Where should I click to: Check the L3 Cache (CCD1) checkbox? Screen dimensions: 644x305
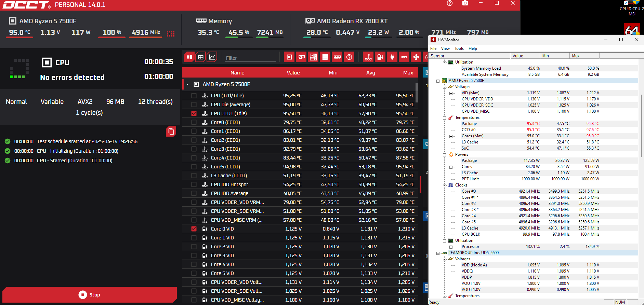pyautogui.click(x=194, y=176)
